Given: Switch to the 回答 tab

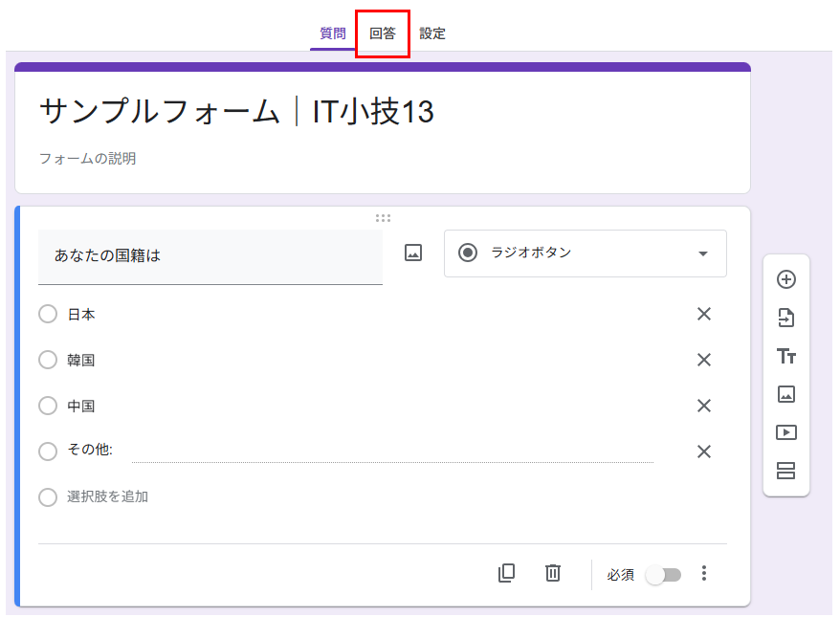Looking at the screenshot, I should [382, 33].
